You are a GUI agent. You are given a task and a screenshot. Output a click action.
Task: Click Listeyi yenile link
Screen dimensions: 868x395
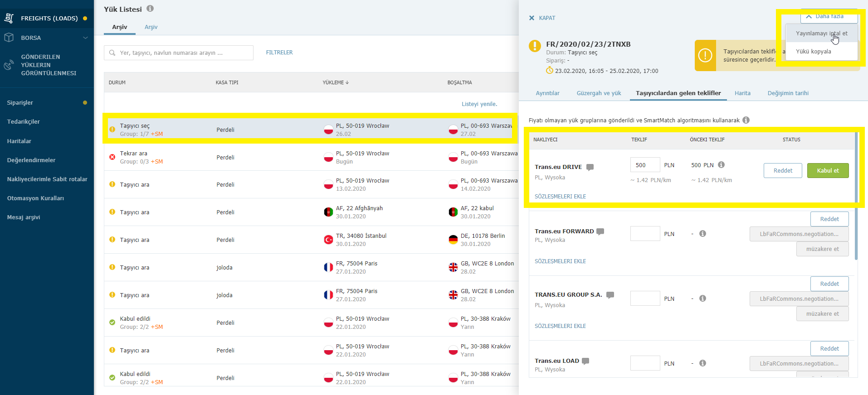479,104
